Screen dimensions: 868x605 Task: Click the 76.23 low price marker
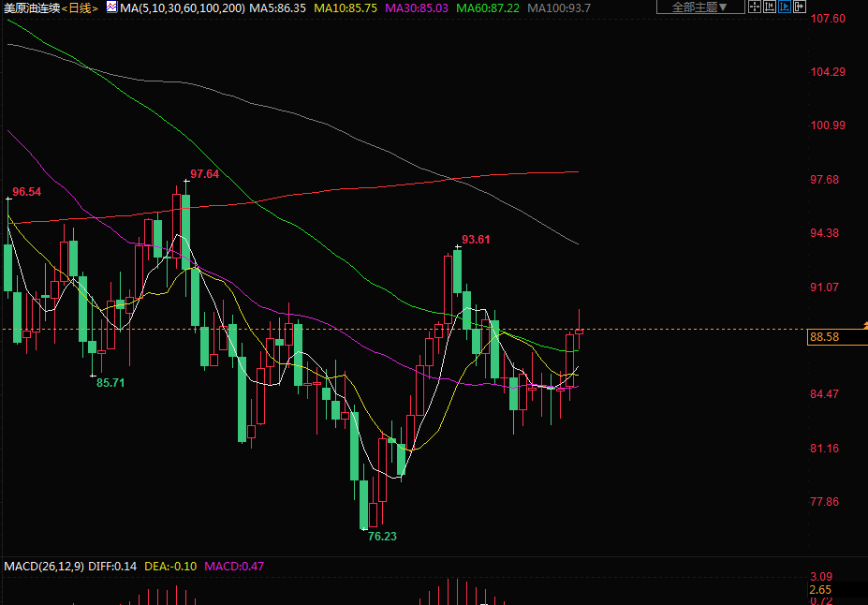[382, 537]
